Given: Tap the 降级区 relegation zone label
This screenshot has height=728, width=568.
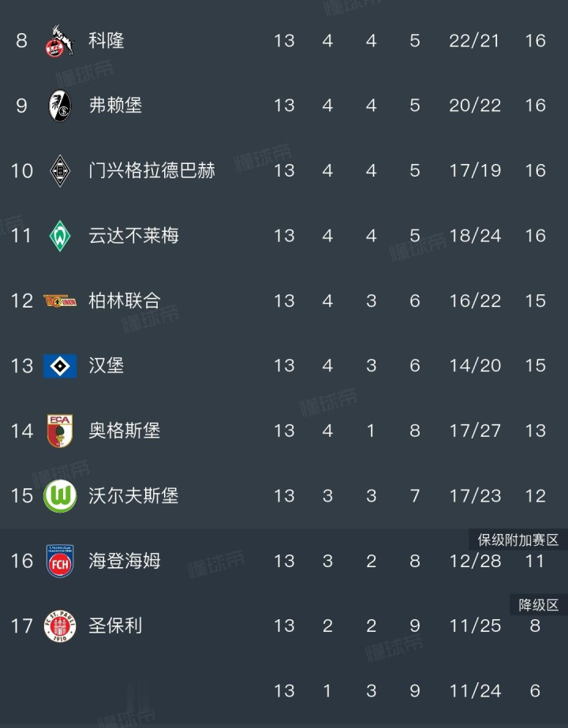Looking at the screenshot, I should (x=538, y=605).
